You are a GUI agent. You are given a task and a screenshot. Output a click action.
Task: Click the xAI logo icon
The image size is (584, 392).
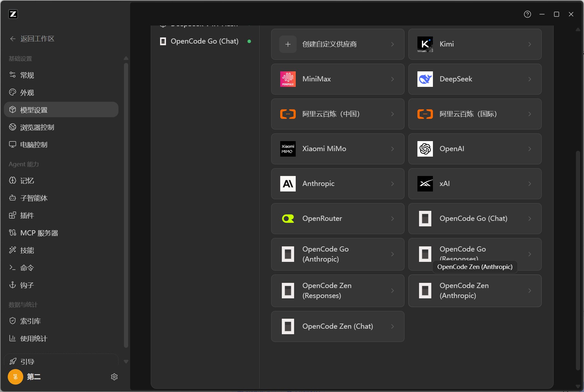coord(425,184)
